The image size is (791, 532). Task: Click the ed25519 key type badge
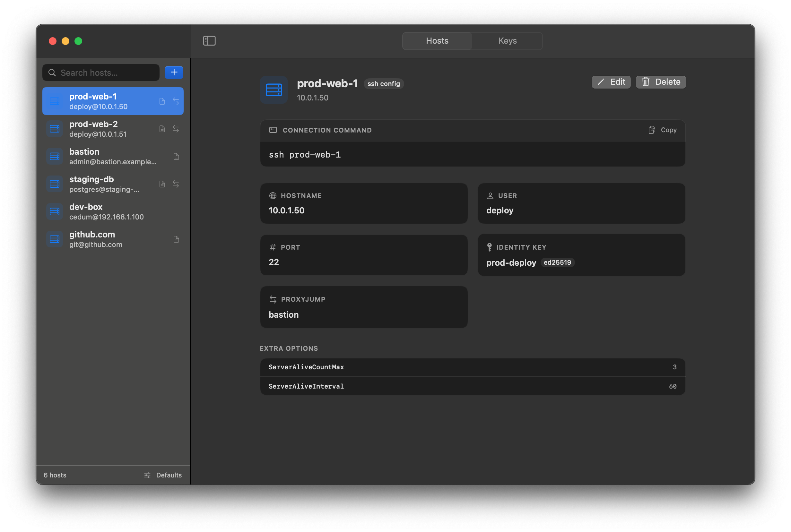coord(557,262)
